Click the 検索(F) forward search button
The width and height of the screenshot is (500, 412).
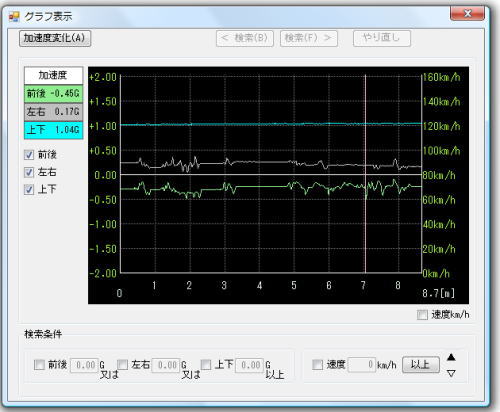tap(309, 38)
